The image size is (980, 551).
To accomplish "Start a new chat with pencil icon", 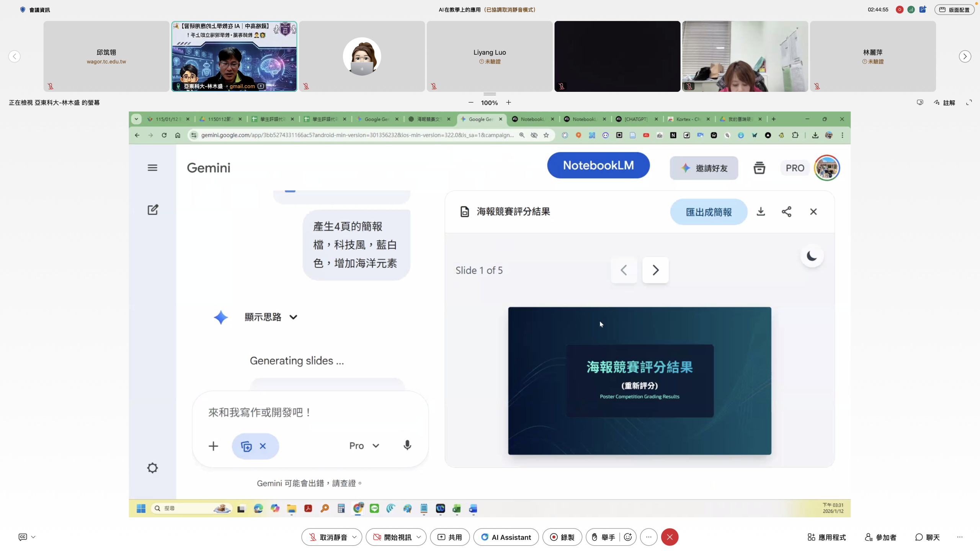I will (153, 210).
